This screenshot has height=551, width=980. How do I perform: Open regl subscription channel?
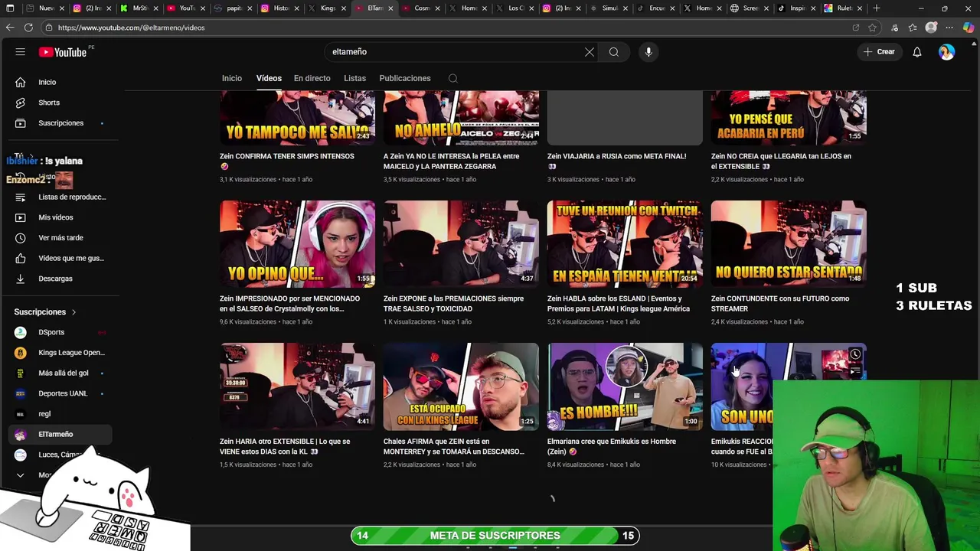point(60,414)
